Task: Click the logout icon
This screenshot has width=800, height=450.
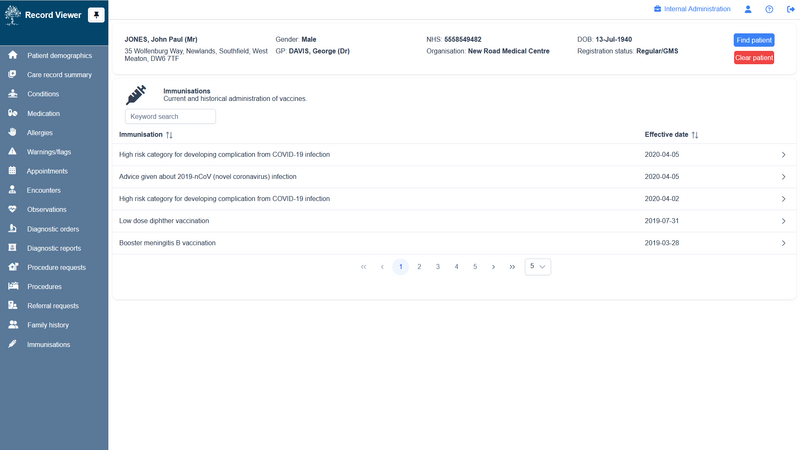Action: click(x=791, y=9)
